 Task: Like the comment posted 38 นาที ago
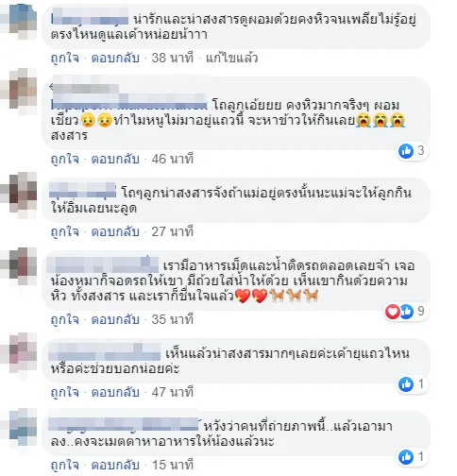click(65, 59)
